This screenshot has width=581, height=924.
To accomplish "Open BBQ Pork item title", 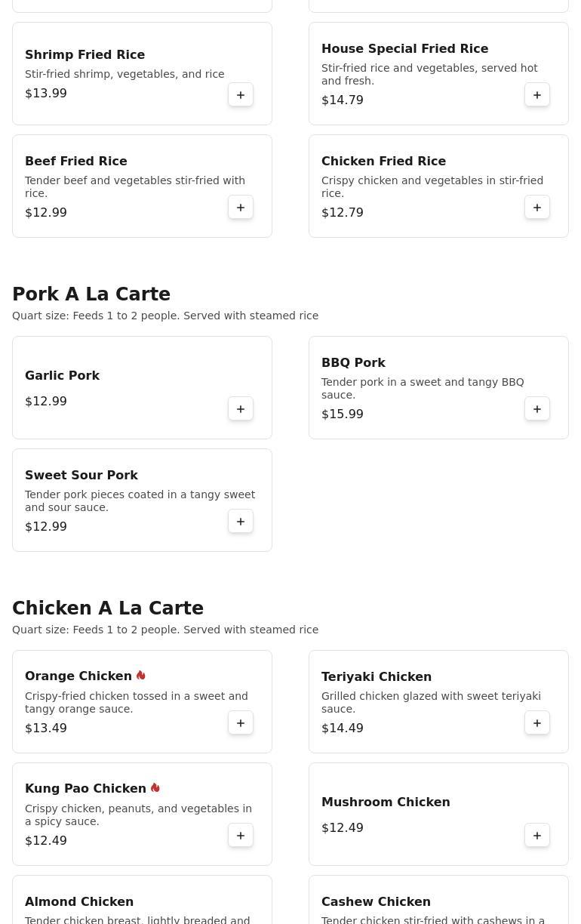I will coord(353,363).
